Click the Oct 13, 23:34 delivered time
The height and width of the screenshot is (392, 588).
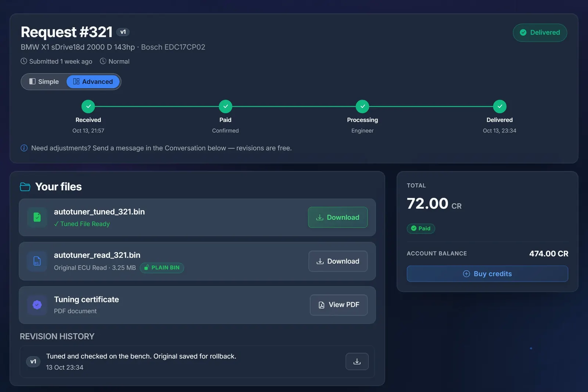pyautogui.click(x=499, y=131)
